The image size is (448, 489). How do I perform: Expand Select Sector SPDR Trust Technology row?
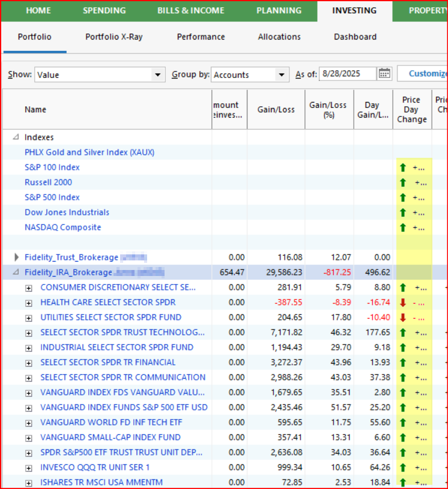pos(29,333)
